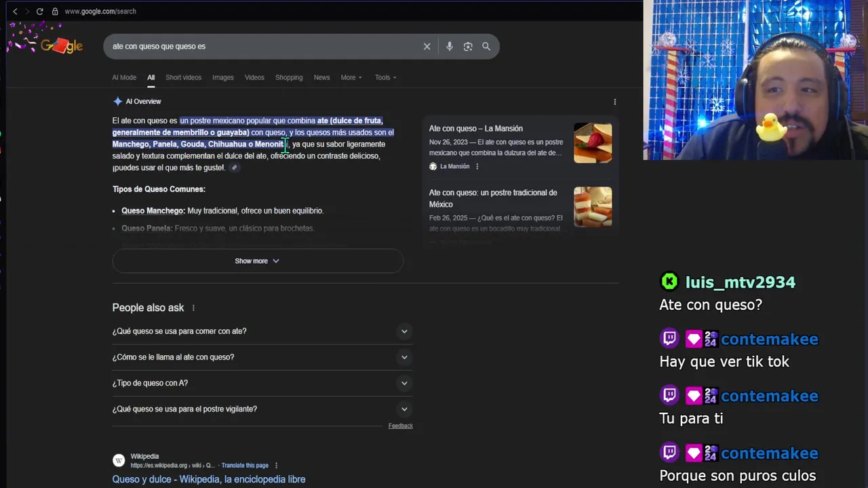The width and height of the screenshot is (868, 488).
Task: Expand '¿Cómo se le llama al ate con queso?'
Action: click(262, 357)
